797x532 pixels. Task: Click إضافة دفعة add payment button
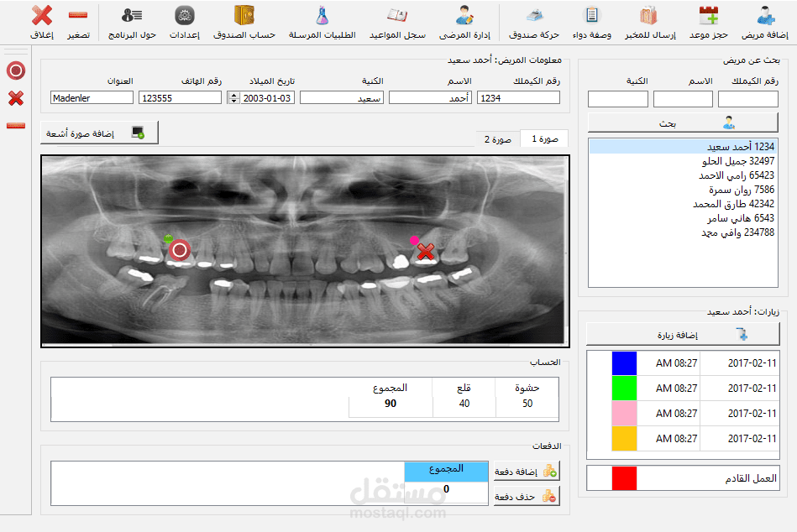click(527, 472)
